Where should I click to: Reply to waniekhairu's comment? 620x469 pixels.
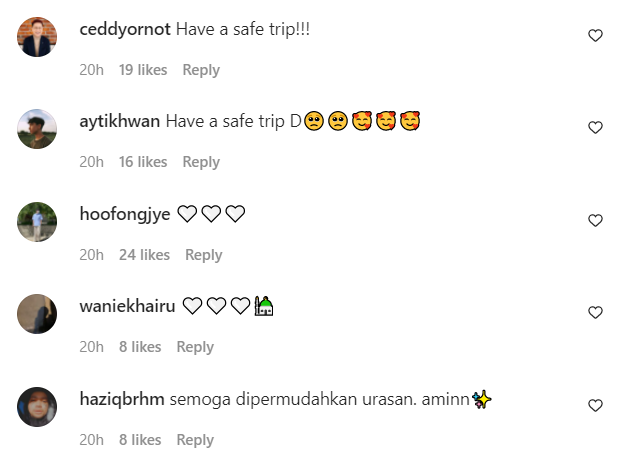click(195, 348)
